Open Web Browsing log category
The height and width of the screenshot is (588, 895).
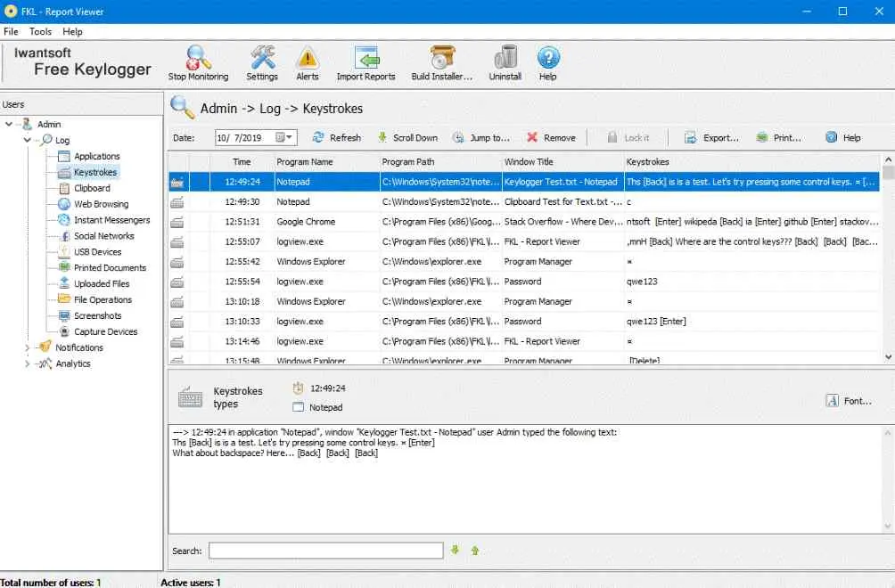click(101, 204)
